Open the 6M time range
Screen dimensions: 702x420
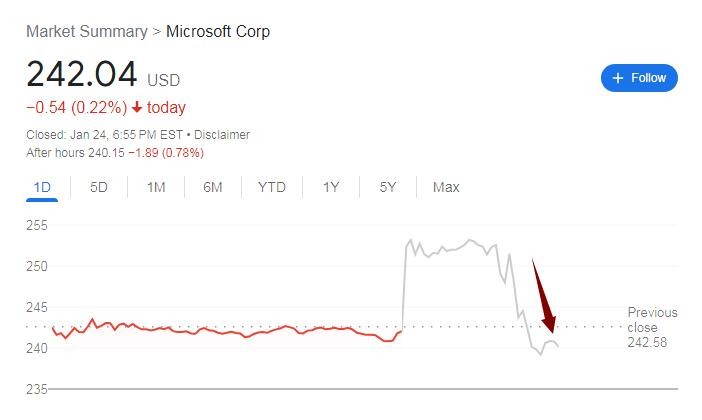(213, 187)
